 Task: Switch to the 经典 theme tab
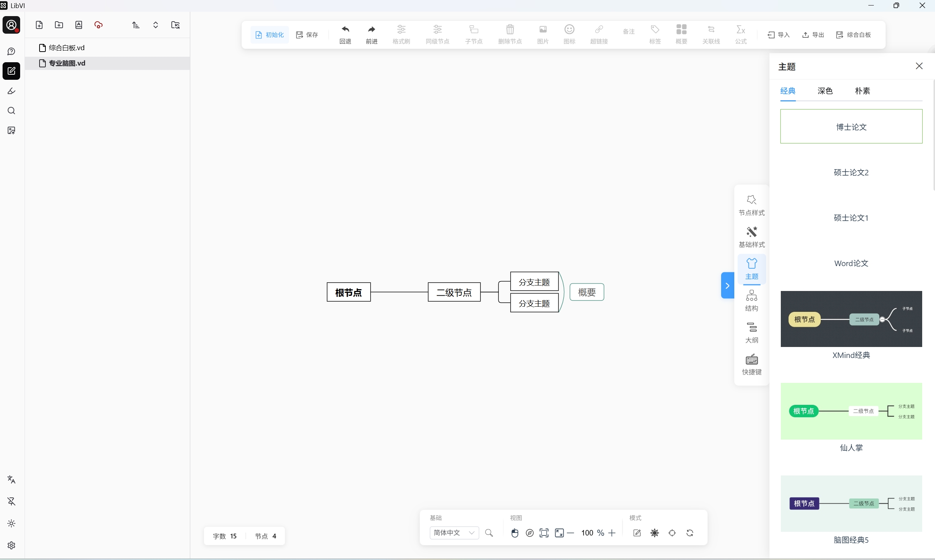[x=788, y=91]
